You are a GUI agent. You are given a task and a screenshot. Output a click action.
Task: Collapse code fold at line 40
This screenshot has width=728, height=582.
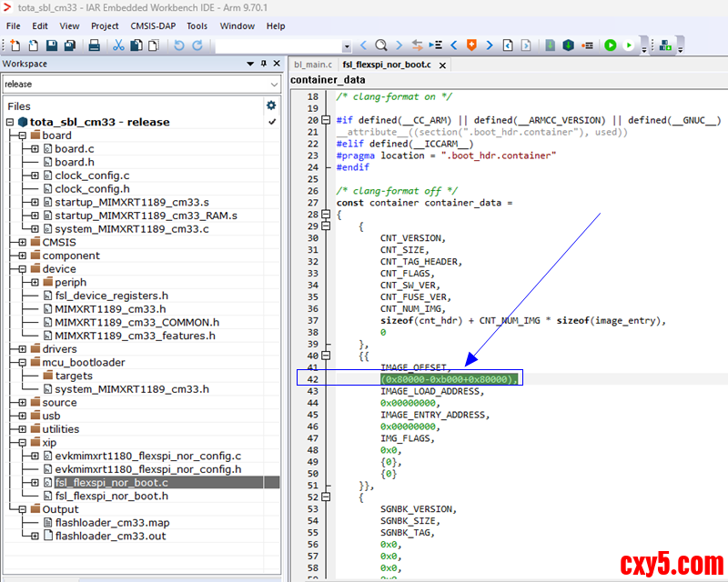tap(326, 356)
